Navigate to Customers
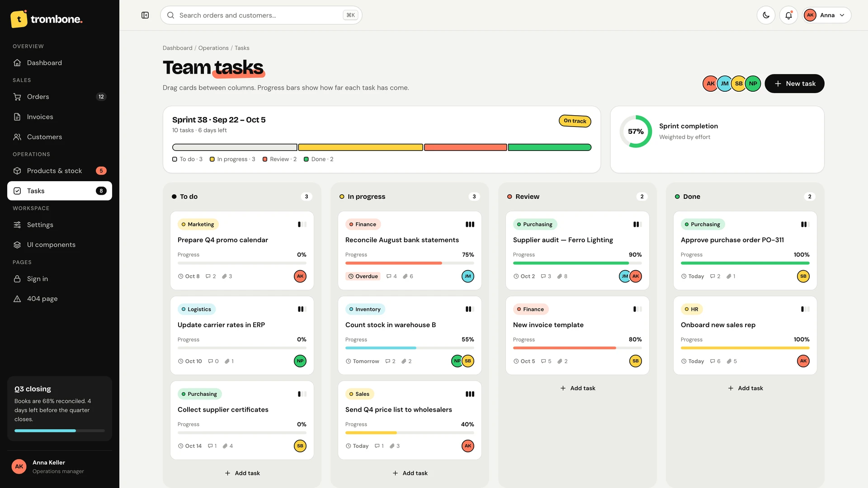Image resolution: width=868 pixels, height=488 pixels. click(x=60, y=137)
